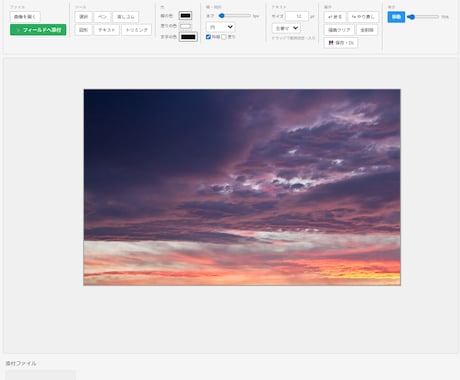Image resolution: width=460 pixels, height=380 pixels.
Task: Click the 保存・DL save download button
Action: pos(341,43)
